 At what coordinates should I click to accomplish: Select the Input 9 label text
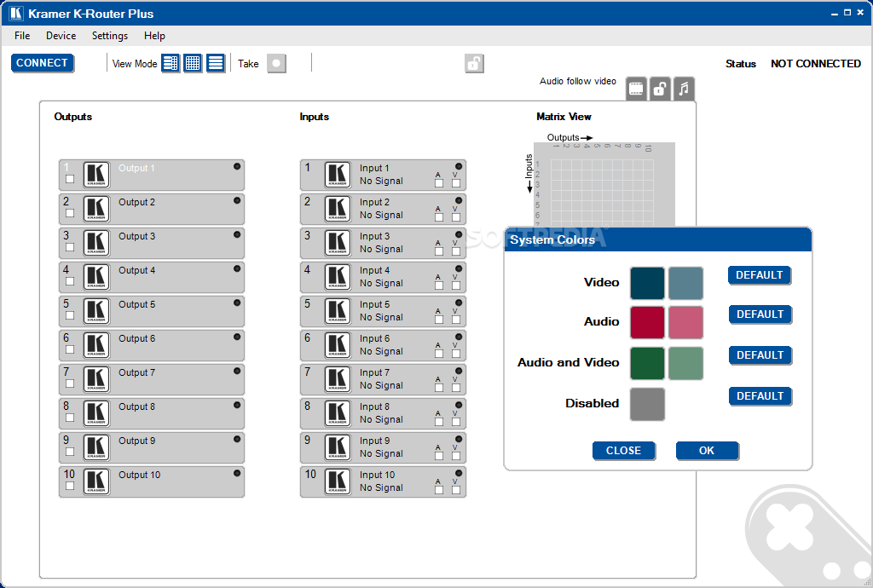(375, 441)
